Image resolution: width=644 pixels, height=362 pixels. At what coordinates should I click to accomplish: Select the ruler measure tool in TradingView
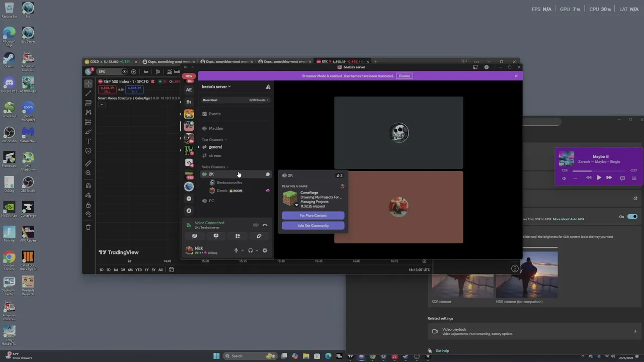[89, 163]
